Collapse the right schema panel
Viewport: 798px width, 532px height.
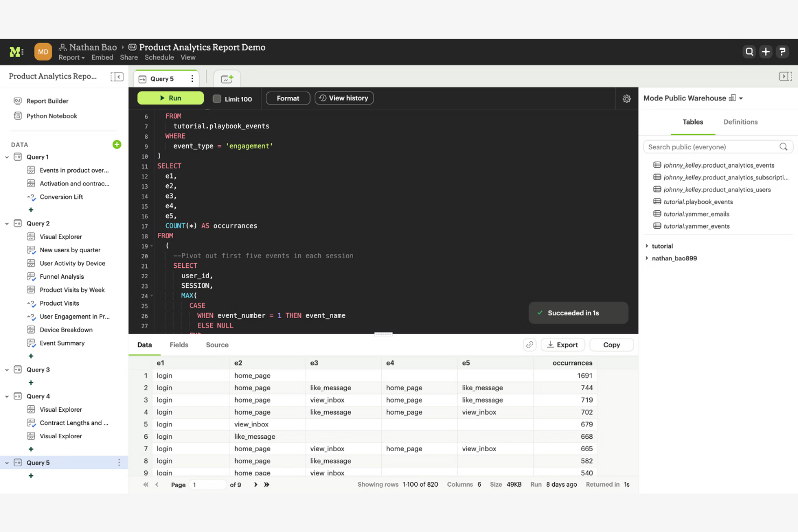785,77
